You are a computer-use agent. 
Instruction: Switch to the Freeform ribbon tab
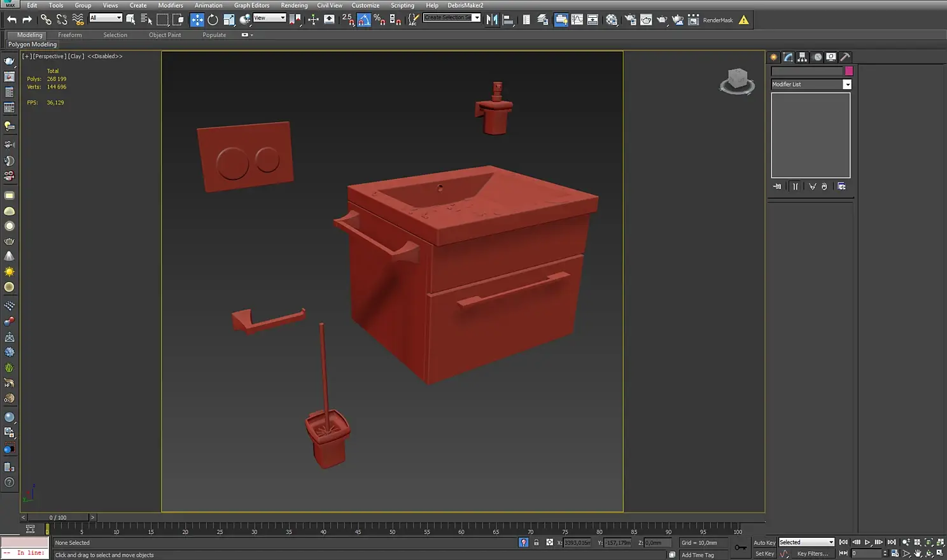point(69,35)
